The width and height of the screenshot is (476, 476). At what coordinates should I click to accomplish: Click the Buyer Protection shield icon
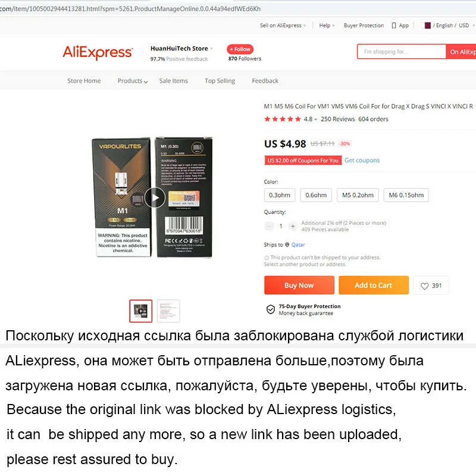pos(271,309)
